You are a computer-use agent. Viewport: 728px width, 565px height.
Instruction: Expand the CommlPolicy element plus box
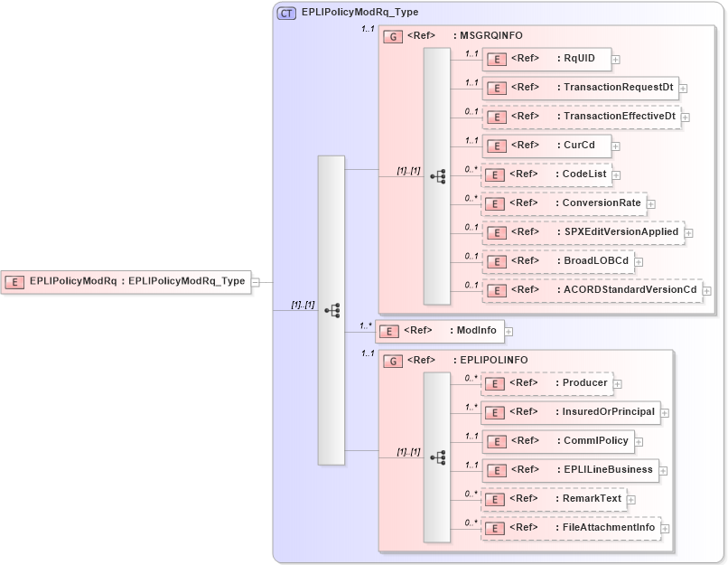point(638,441)
